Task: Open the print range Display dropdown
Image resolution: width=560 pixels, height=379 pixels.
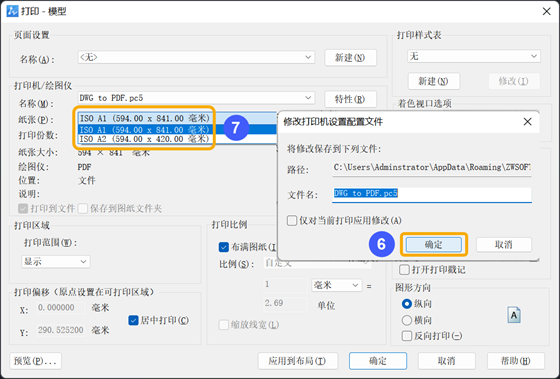Action: (56, 261)
